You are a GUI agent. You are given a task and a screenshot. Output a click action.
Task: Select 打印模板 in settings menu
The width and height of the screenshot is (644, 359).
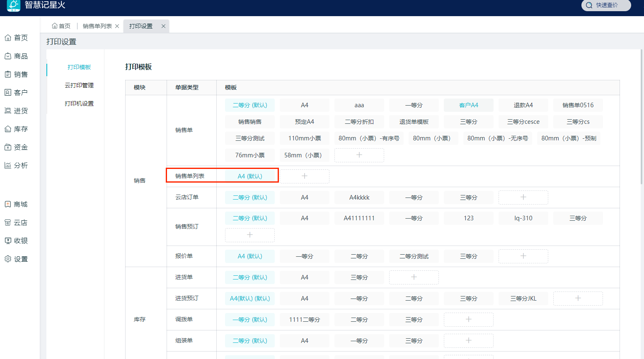79,67
